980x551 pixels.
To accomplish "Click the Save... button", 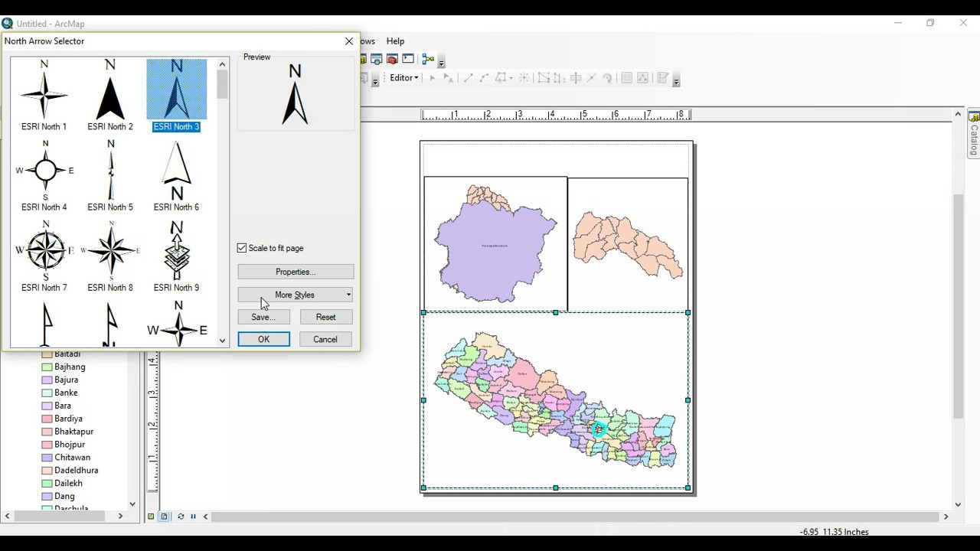I will (x=263, y=317).
